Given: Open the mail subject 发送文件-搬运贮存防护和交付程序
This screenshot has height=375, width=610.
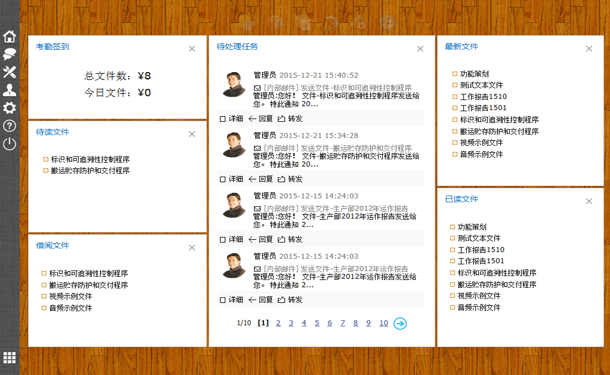Looking at the screenshot, I should (356, 148).
